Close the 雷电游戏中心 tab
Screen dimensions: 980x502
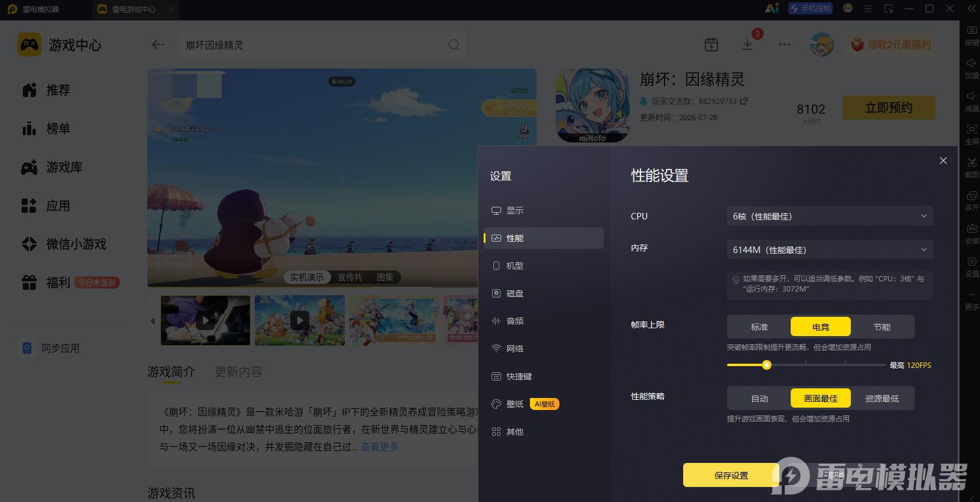171,9
